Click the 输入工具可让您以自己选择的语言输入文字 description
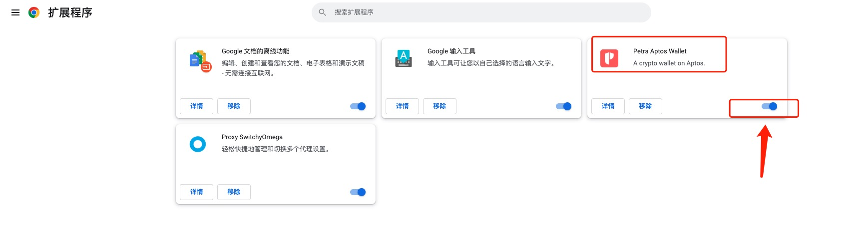 pos(492,63)
